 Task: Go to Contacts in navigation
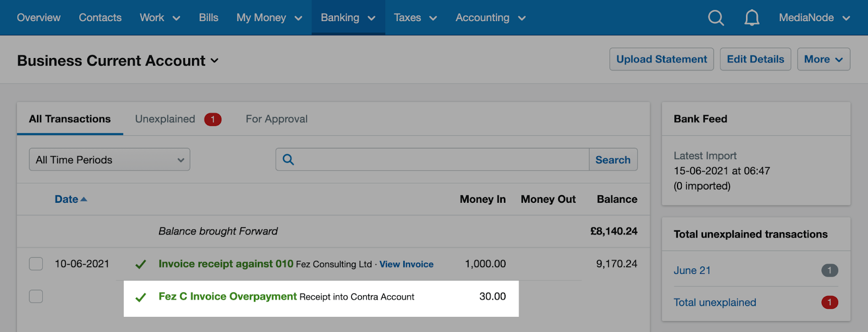100,18
